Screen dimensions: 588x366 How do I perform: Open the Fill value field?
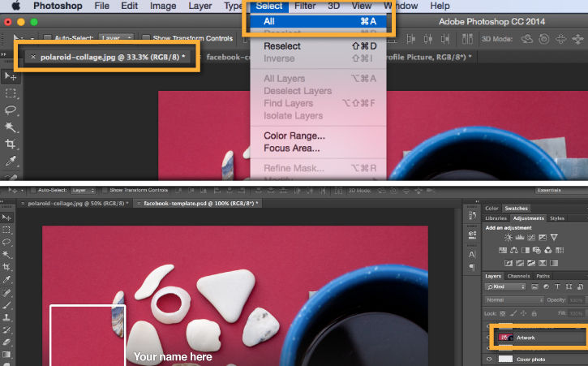pos(576,313)
